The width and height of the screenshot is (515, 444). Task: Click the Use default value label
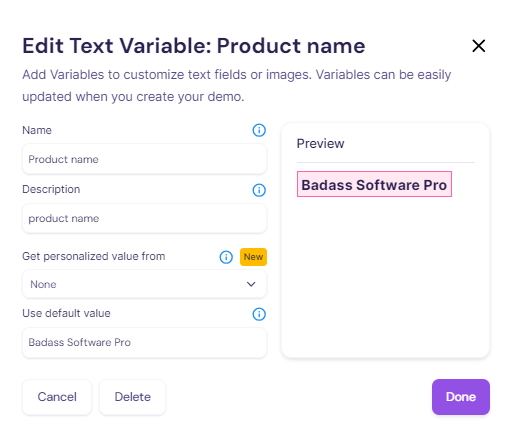[x=66, y=313]
